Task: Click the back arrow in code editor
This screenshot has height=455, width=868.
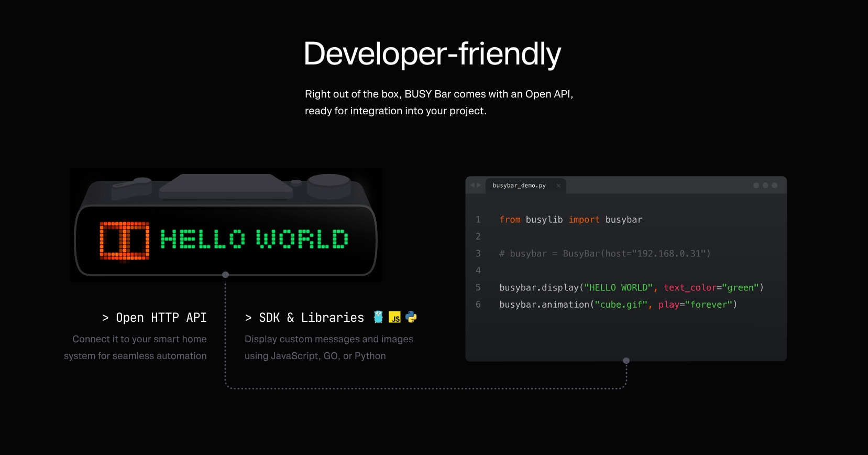Action: point(472,185)
